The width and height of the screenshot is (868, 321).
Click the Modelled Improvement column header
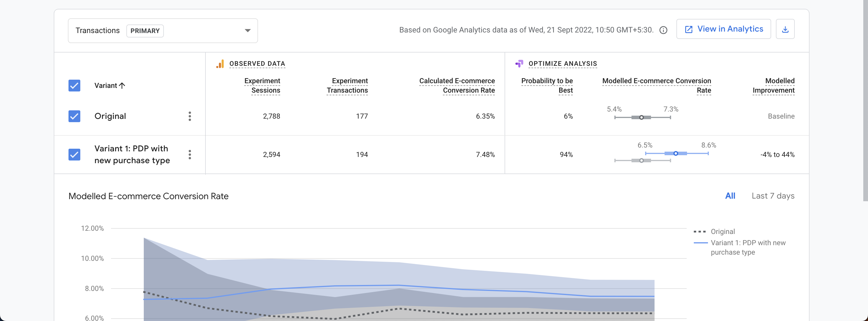[773, 86]
